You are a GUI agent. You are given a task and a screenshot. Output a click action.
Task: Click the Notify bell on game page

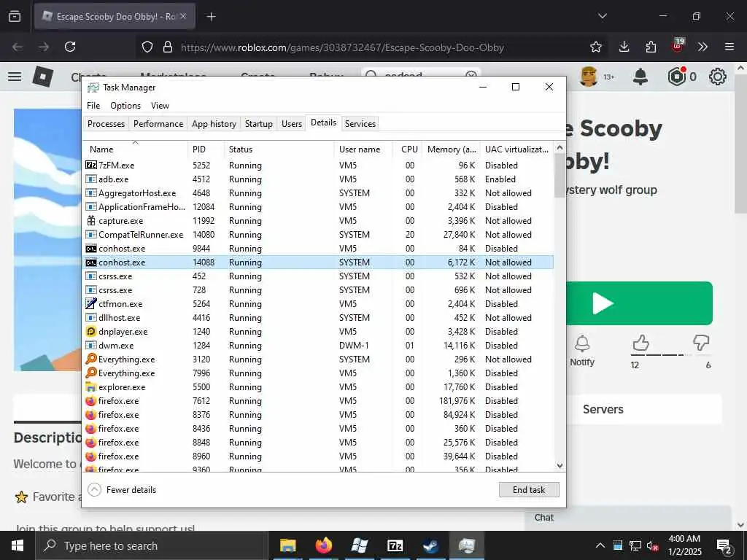[582, 343]
